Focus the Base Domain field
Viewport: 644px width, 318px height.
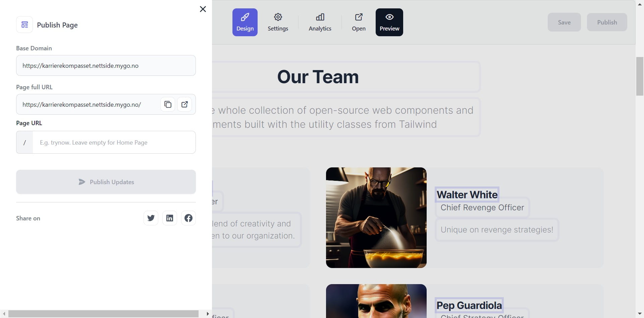coord(106,65)
